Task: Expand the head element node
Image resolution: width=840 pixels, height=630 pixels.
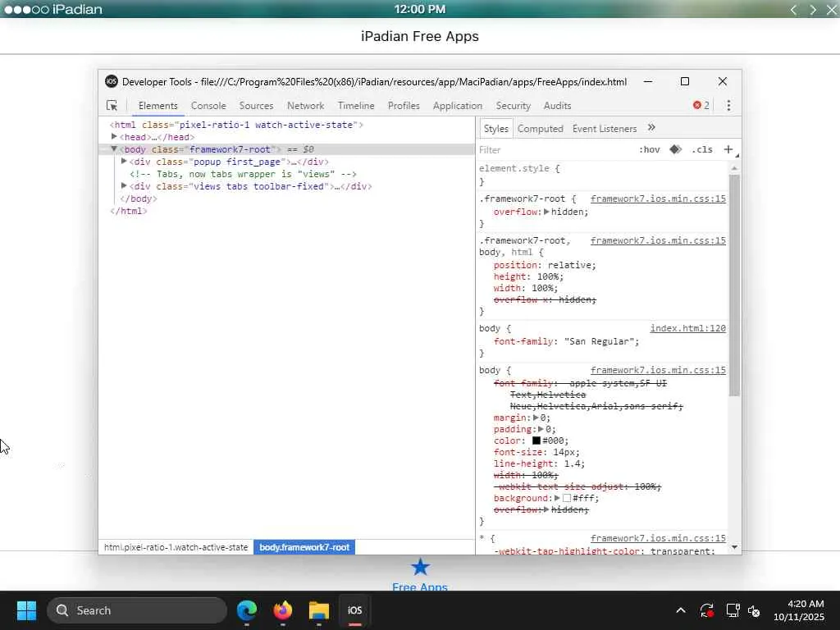Action: 114,137
